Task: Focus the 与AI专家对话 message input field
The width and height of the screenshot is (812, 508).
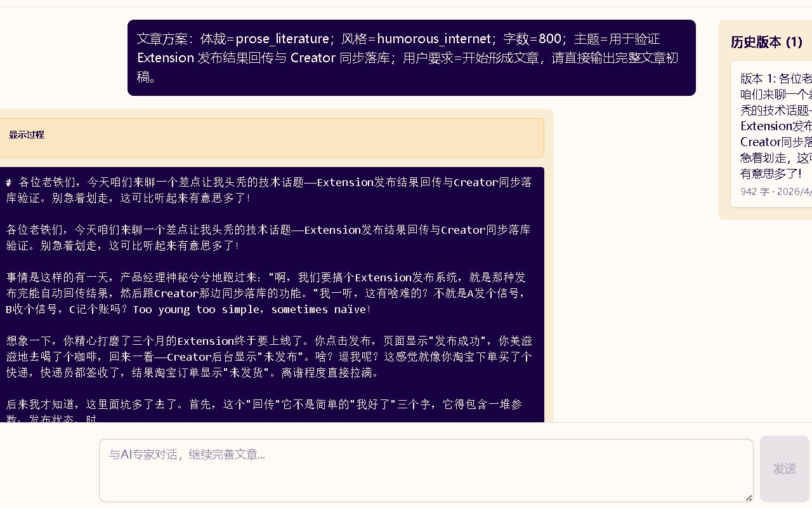Action: [426, 471]
